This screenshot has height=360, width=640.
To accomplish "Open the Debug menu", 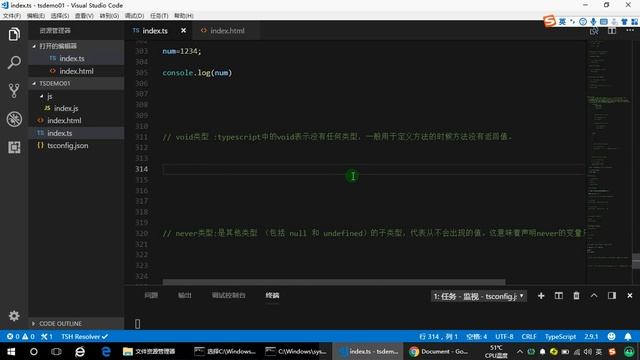I will [x=134, y=16].
